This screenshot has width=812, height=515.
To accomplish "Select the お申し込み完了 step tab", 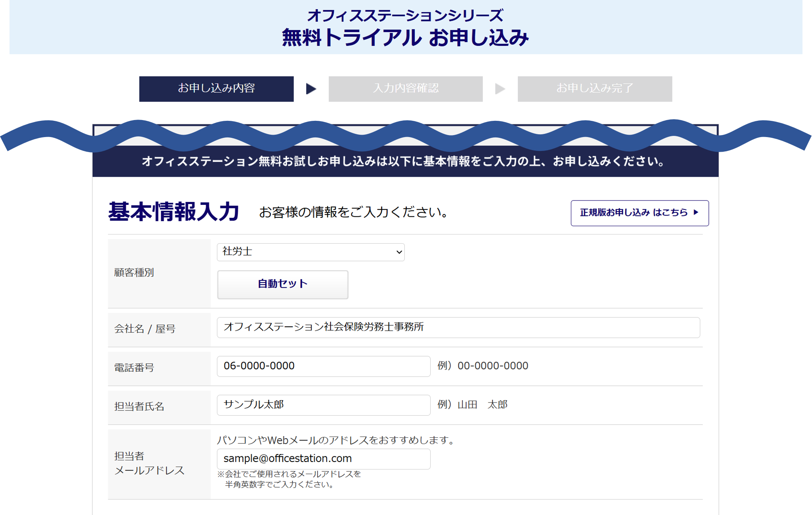I will coord(594,89).
